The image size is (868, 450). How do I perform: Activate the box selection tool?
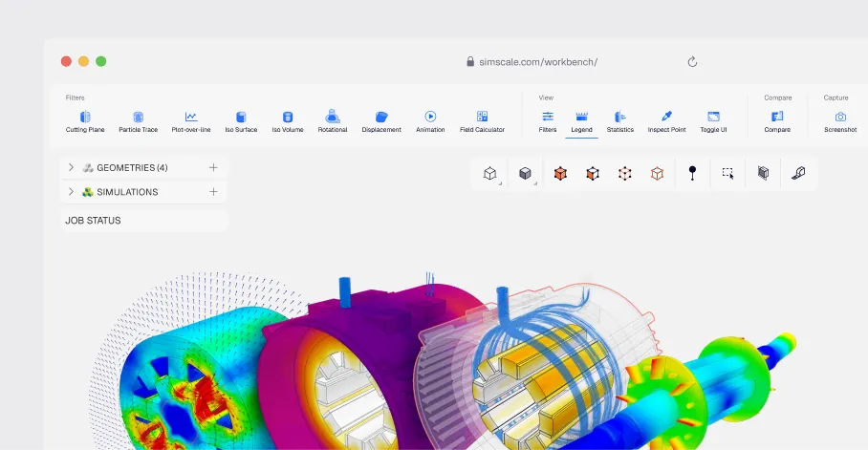(727, 174)
